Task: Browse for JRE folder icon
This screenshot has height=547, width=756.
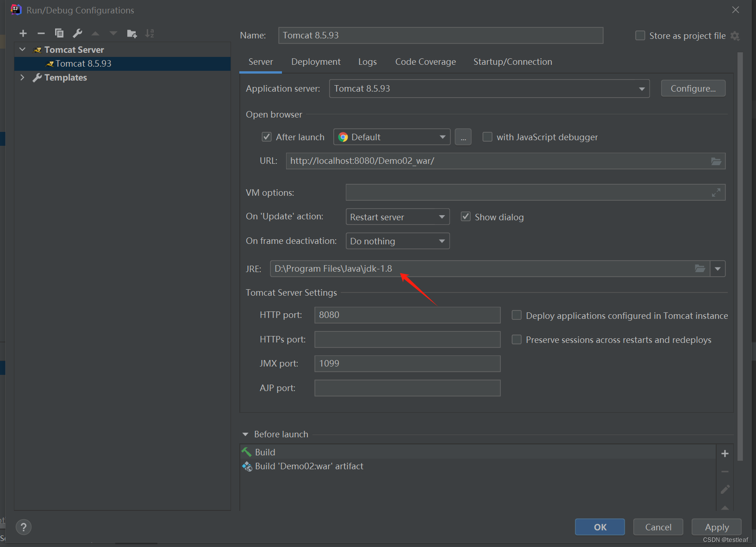Action: (700, 268)
